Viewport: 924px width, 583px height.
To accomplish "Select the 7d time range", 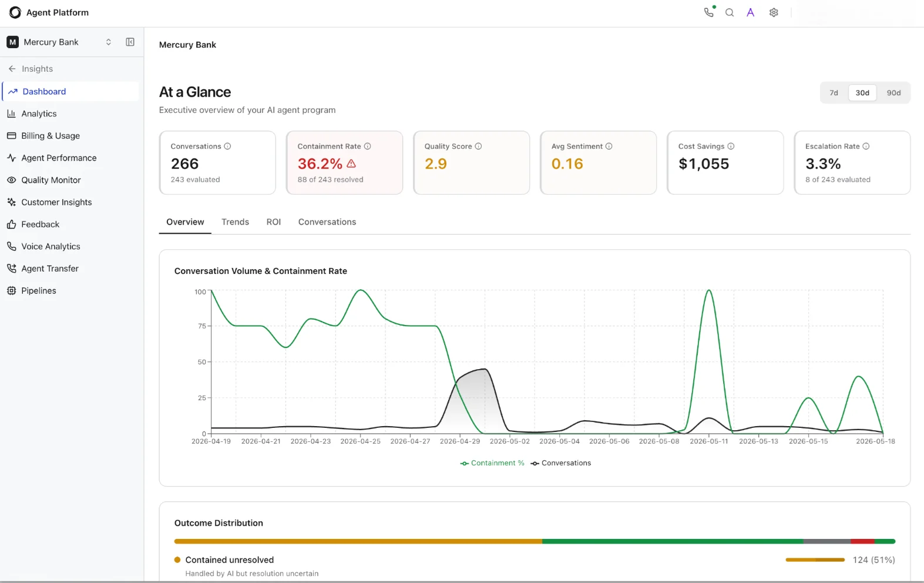I will tap(834, 93).
